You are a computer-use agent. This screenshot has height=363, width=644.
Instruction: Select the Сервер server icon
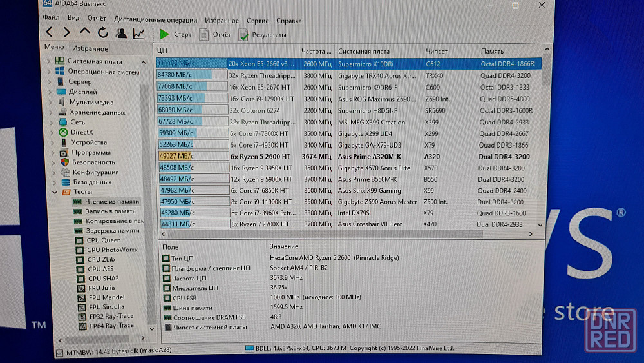pos(61,81)
